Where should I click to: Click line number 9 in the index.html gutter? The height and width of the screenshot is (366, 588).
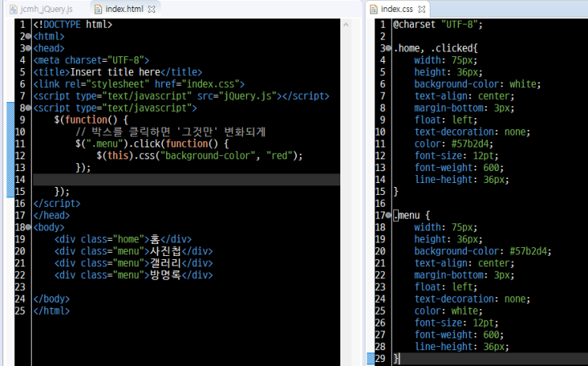coord(22,120)
